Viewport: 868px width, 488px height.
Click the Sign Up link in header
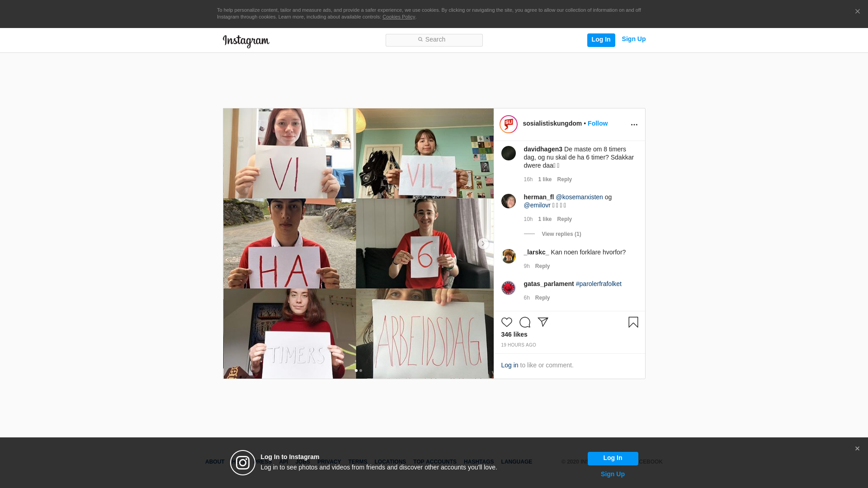point(633,39)
